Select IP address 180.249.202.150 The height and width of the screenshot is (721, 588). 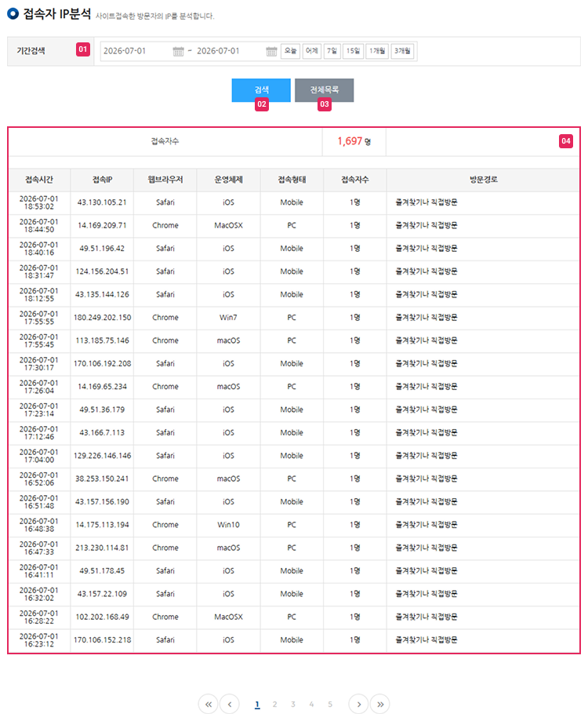102,317
